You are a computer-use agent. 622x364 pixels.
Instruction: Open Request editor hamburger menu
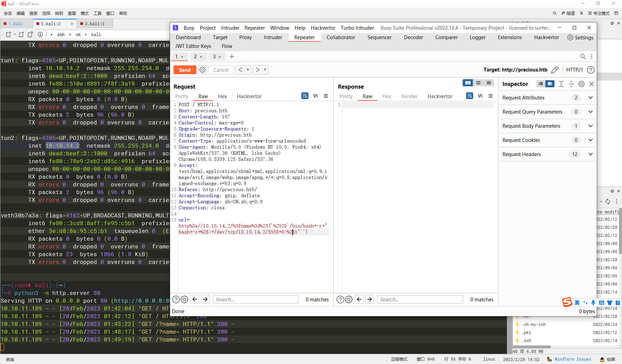(x=326, y=96)
